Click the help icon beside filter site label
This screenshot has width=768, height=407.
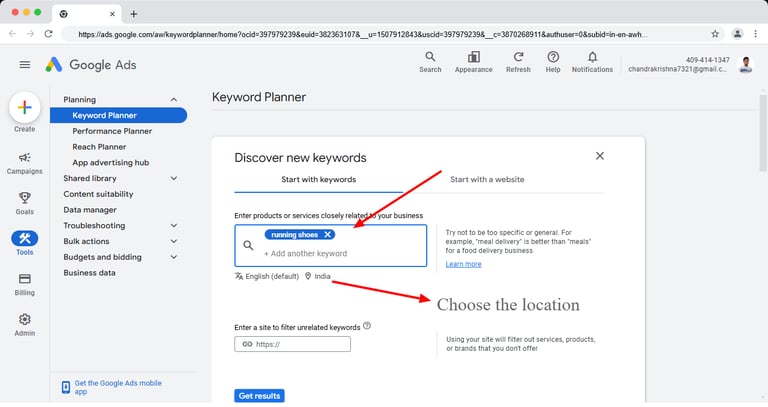point(367,326)
